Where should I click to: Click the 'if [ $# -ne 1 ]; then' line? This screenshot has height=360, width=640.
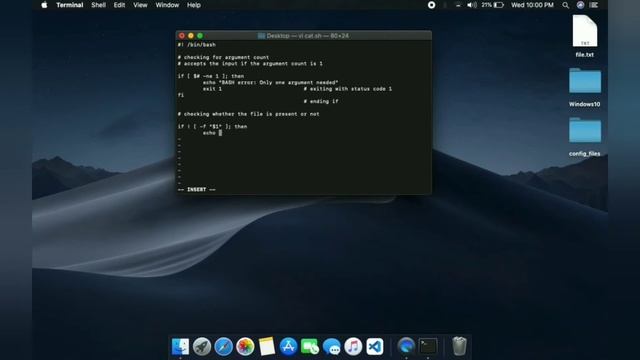tap(211, 76)
